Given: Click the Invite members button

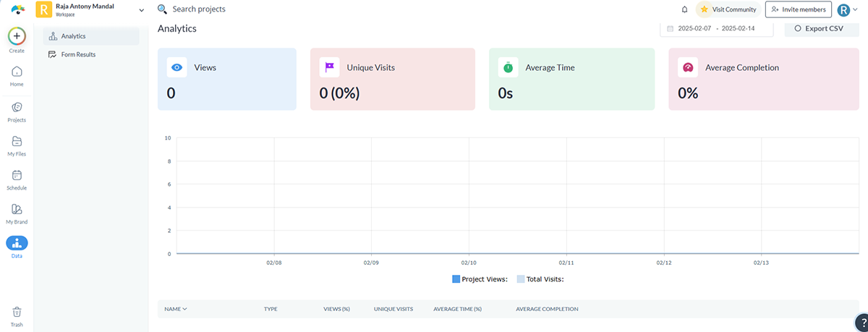Looking at the screenshot, I should [x=799, y=9].
